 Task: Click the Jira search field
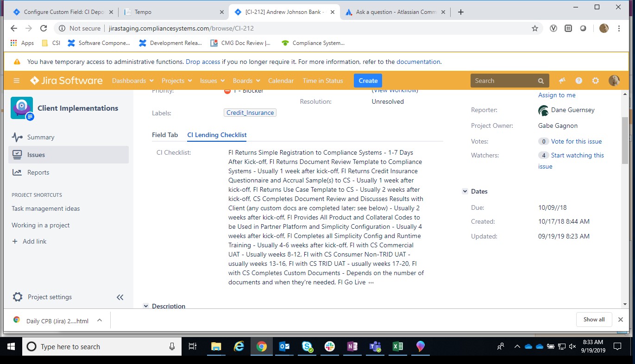[510, 81]
